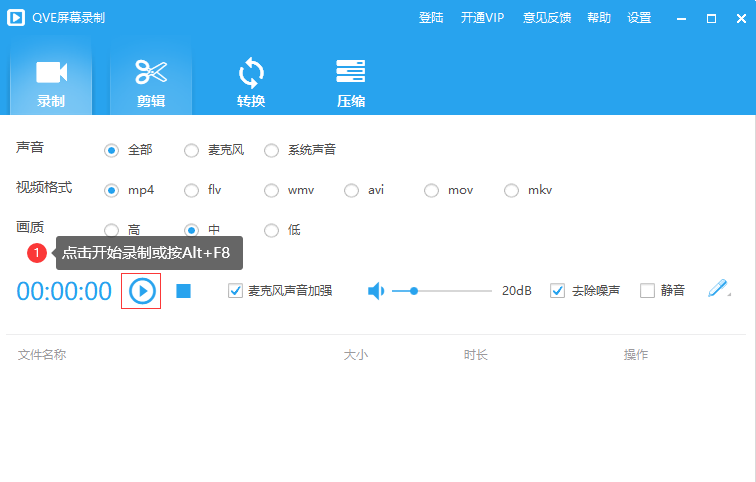This screenshot has height=482, width=756.
Task: Click the start recording play button
Action: pyautogui.click(x=142, y=291)
